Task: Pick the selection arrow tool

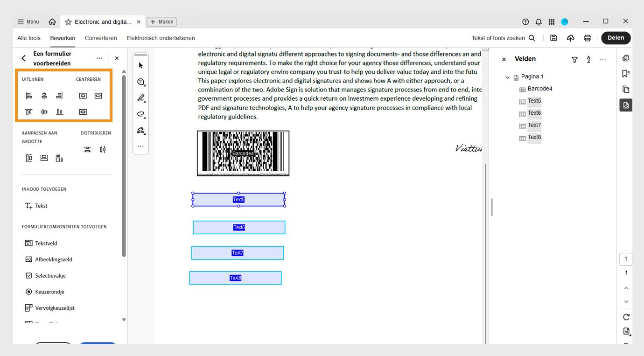Action: (x=141, y=66)
